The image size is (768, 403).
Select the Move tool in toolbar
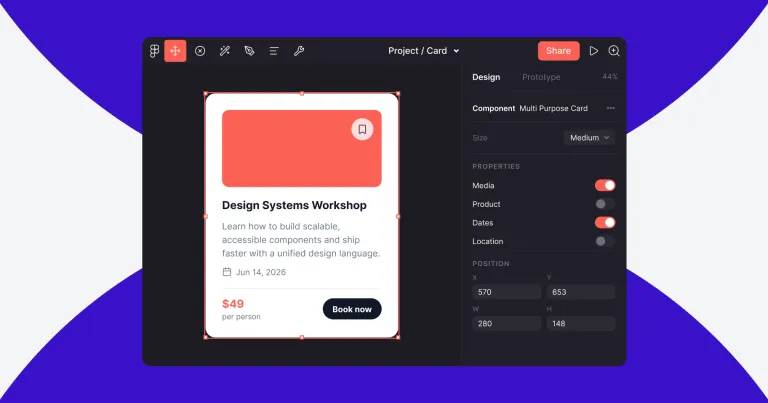[175, 51]
